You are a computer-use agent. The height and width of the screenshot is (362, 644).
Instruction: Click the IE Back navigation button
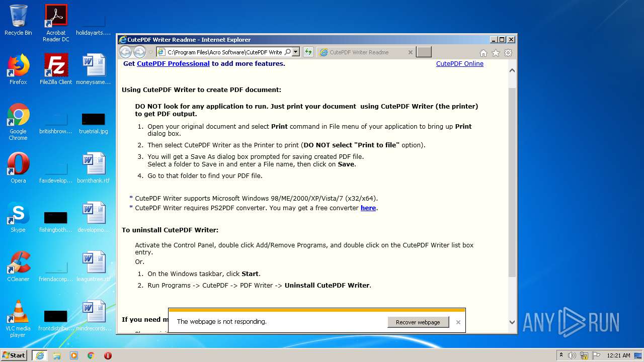tap(125, 52)
